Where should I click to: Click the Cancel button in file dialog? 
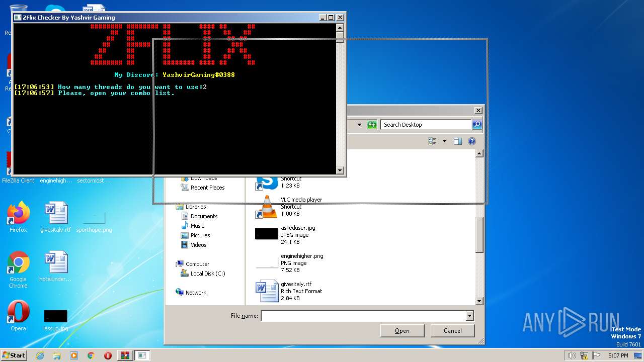tap(453, 331)
